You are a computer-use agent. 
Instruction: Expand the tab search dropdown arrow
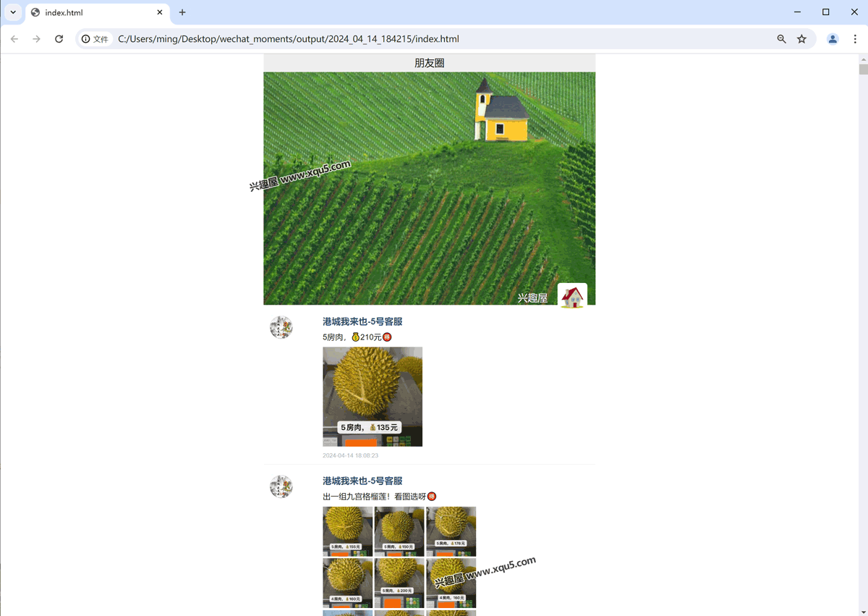(x=13, y=12)
